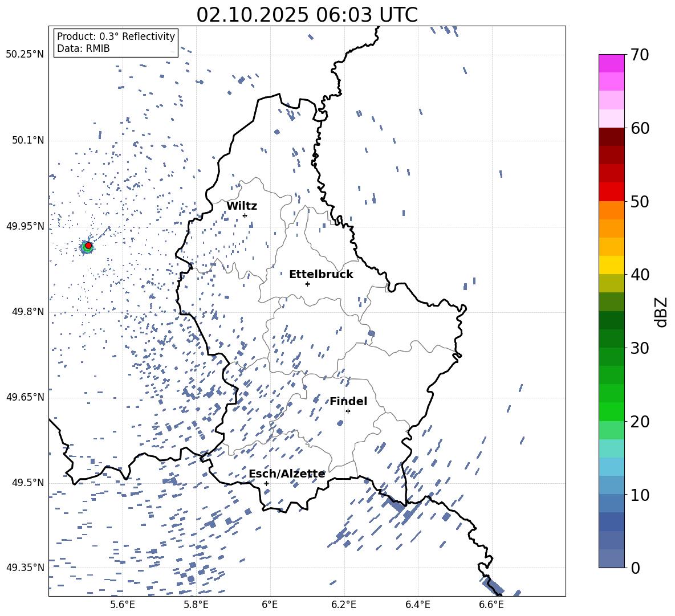Pick the orange colorbar swatch below 50
The image size is (675, 616).
tap(611, 210)
